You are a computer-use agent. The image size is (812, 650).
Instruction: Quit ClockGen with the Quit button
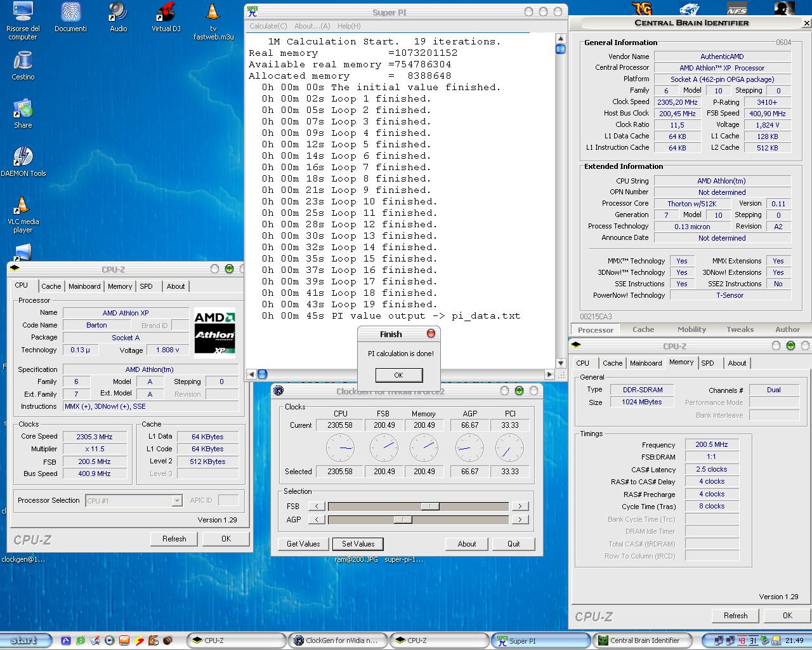514,544
